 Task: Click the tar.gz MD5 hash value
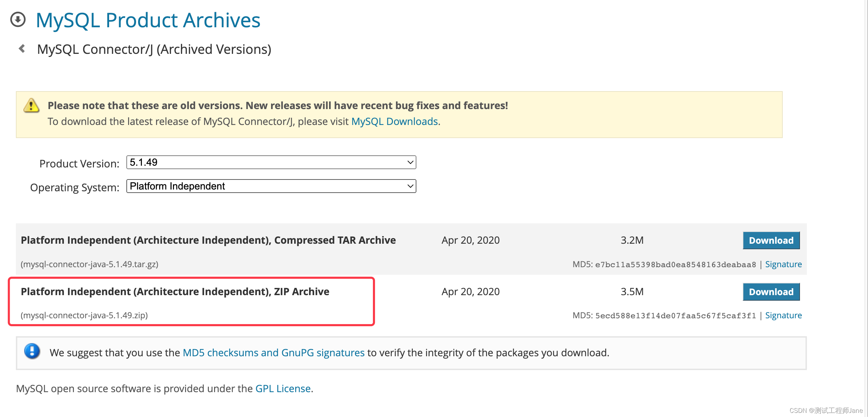pos(675,264)
